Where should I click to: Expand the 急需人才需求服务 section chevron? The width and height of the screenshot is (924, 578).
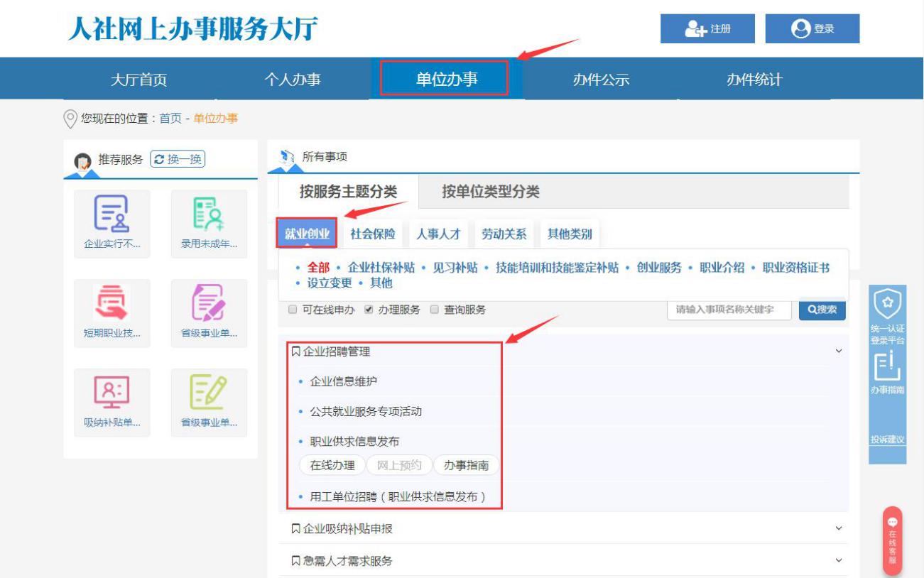pos(839,560)
